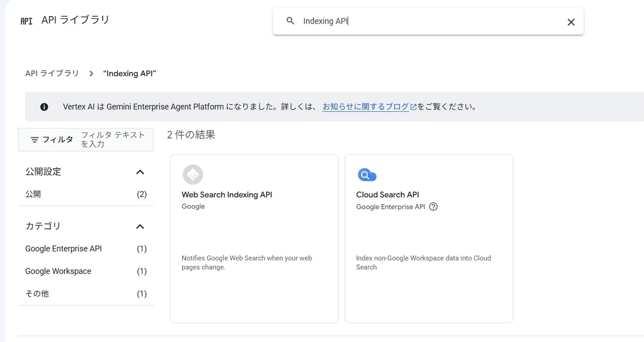Click the フィルタ label
644x342 pixels.
click(x=58, y=140)
